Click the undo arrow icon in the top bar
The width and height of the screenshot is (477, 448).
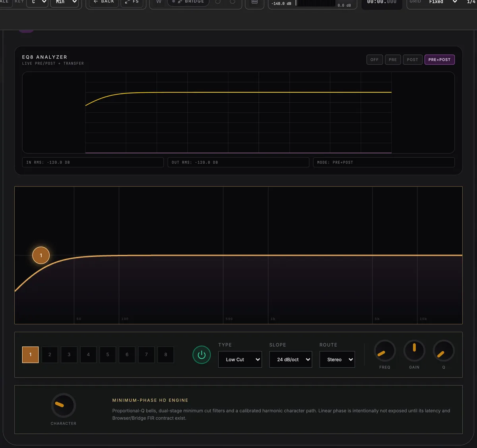[218, 2]
